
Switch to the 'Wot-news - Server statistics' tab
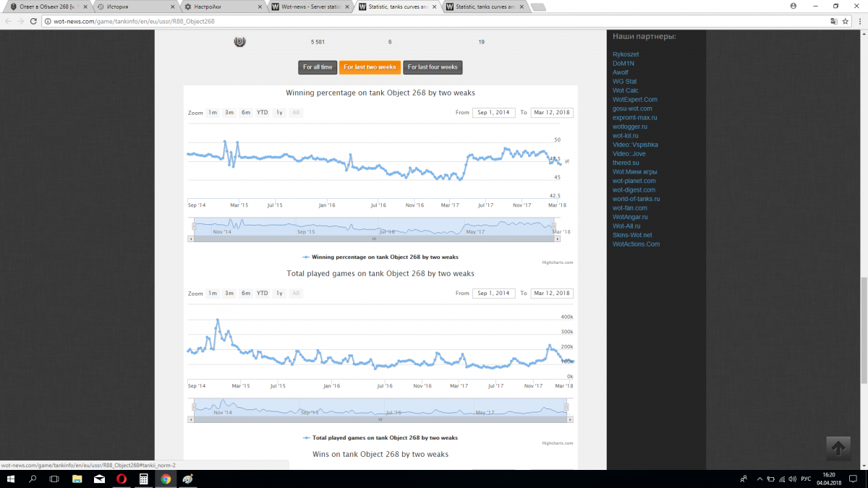coord(311,7)
